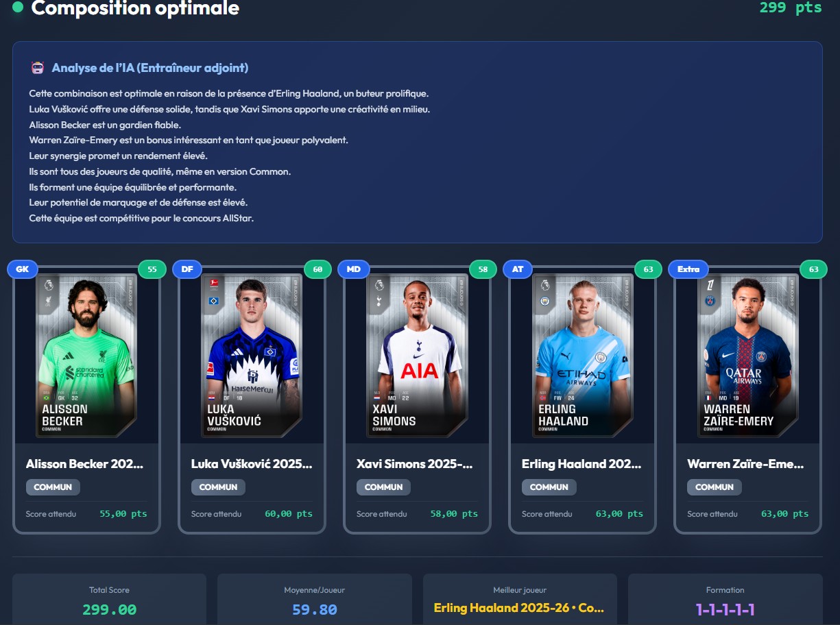The height and width of the screenshot is (625, 840).
Task: Click the Extra badge on Zaïre-Emery's card
Action: (688, 269)
